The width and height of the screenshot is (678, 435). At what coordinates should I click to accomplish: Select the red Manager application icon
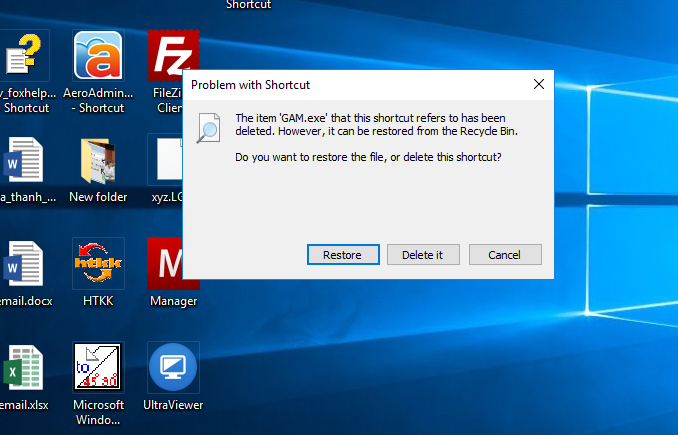[x=169, y=263]
